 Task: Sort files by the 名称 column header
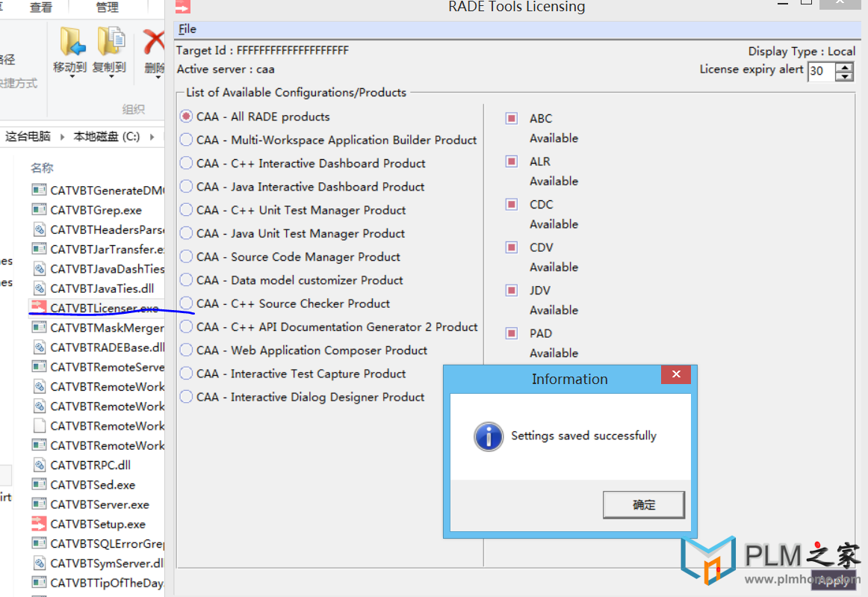tap(42, 168)
